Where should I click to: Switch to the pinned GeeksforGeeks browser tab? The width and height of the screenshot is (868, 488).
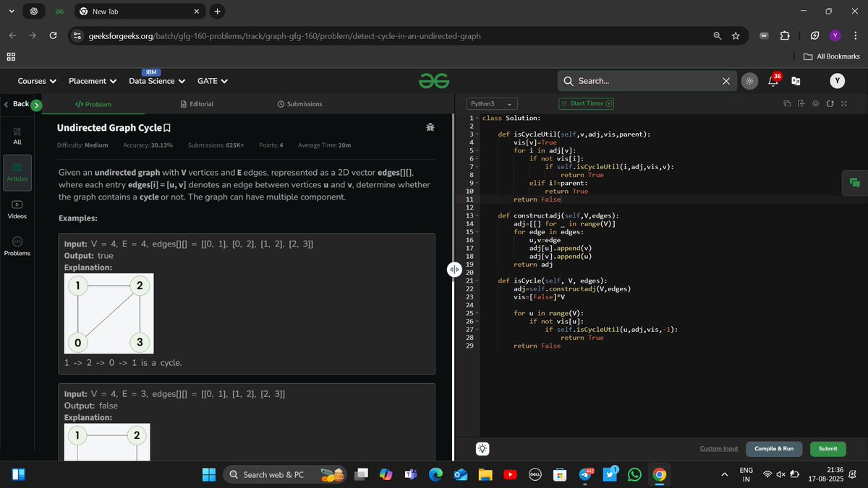(61, 11)
